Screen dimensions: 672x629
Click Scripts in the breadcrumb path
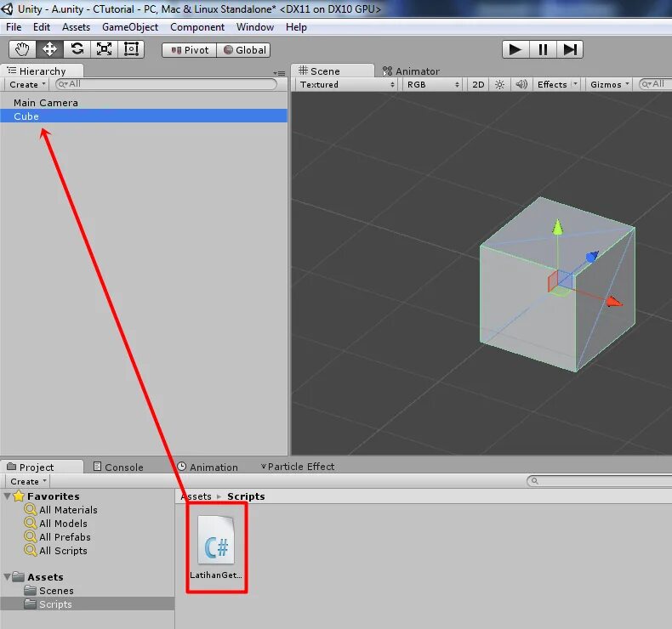246,496
